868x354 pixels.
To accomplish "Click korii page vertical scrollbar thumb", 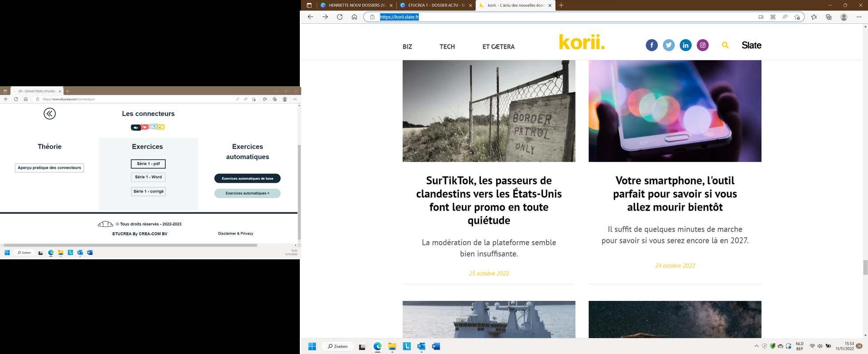I will 865,268.
